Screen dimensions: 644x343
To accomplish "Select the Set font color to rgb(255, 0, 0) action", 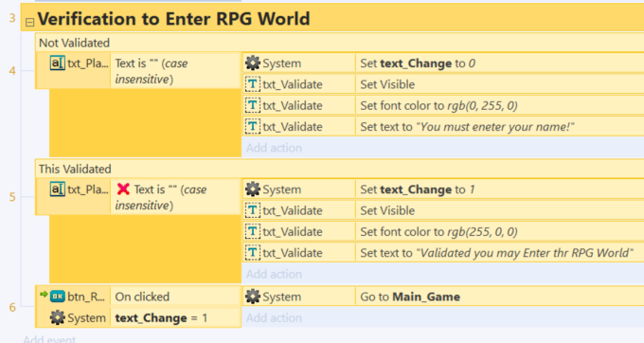I will [x=499, y=232].
